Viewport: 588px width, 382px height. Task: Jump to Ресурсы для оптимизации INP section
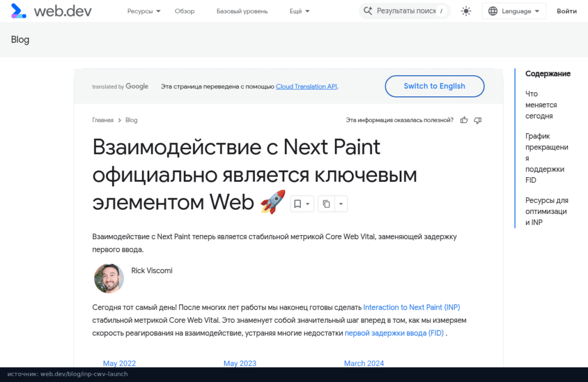(547, 212)
